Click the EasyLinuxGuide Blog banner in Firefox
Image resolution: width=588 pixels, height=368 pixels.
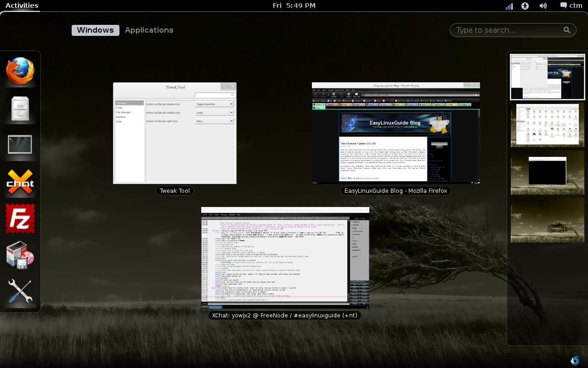click(x=396, y=123)
